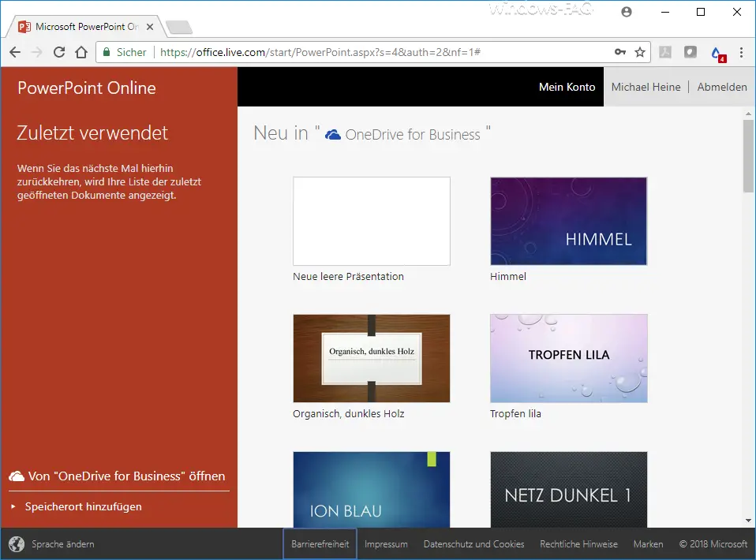Go back with the browser back arrow
The image size is (756, 560).
point(15,52)
